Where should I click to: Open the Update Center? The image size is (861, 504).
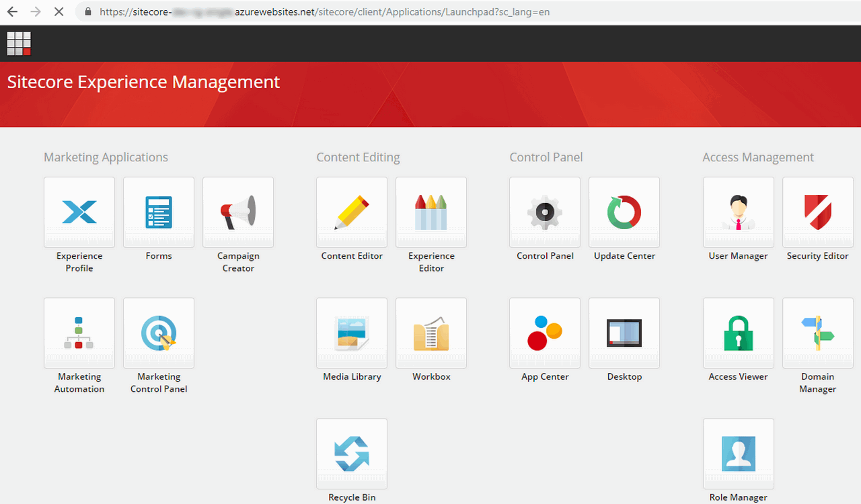[x=624, y=212]
